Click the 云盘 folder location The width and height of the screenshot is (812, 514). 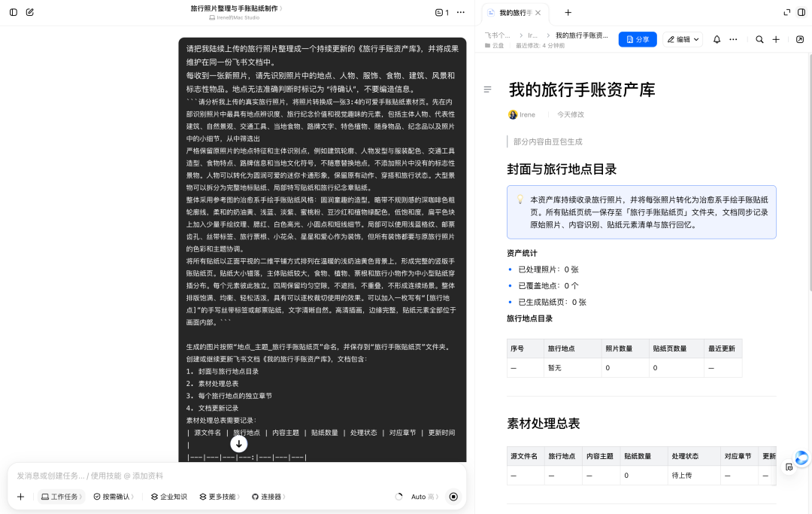click(x=495, y=46)
